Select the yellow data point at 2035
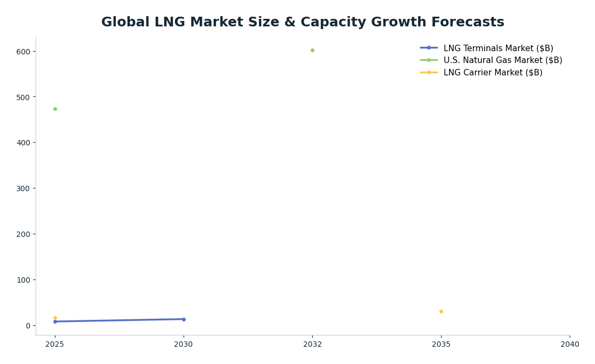The image size is (595, 364). pos(441,312)
